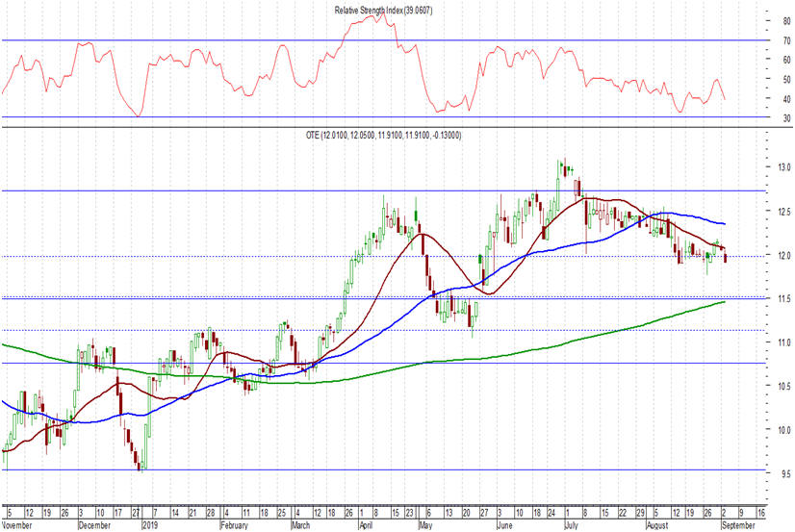Select the 60 RSI axis label
This screenshot has height=532, width=795.
(787, 60)
